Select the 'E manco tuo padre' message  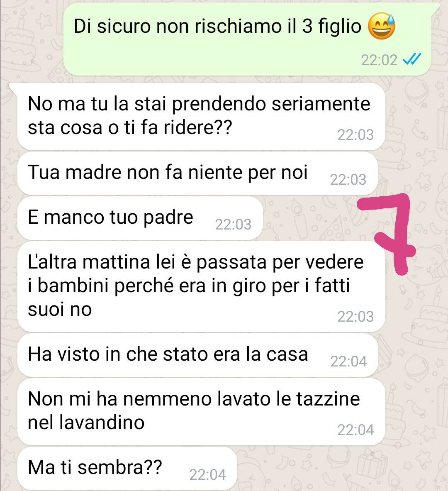click(140, 218)
